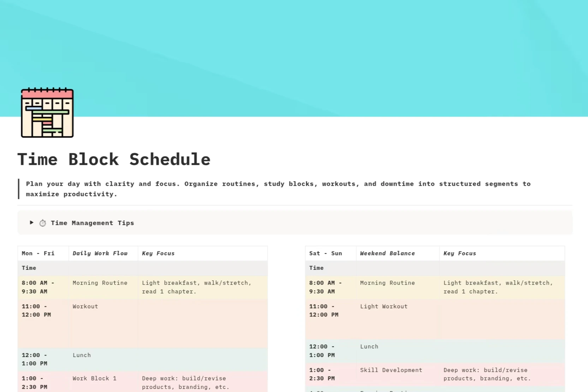Click the Work Block 1 cell
The image size is (588, 392).
(94, 378)
